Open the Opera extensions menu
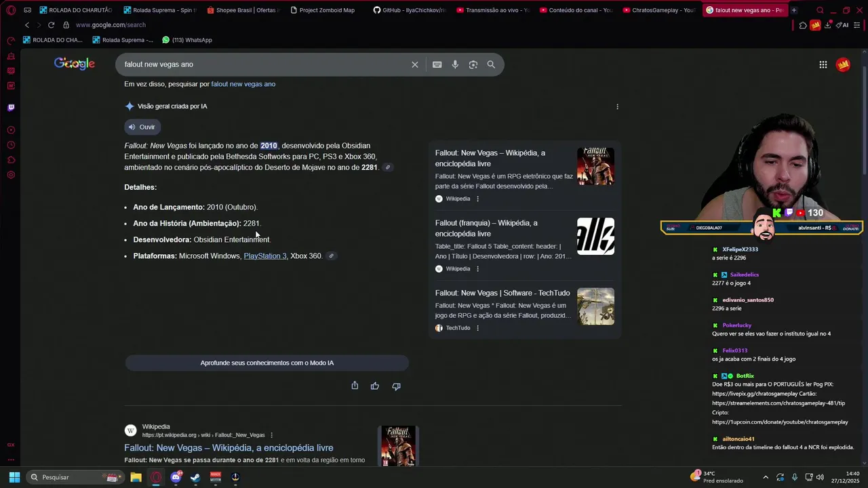Image resolution: width=868 pixels, height=488 pixels. (803, 25)
